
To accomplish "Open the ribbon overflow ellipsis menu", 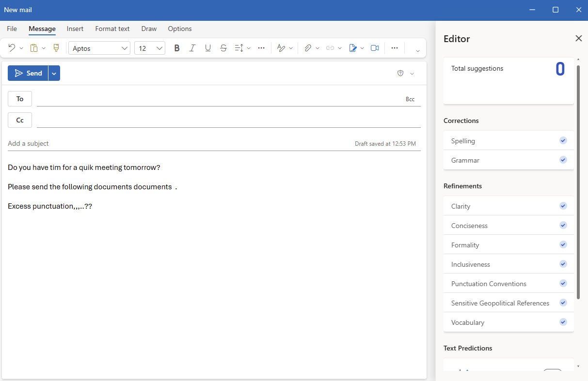I will 395,48.
